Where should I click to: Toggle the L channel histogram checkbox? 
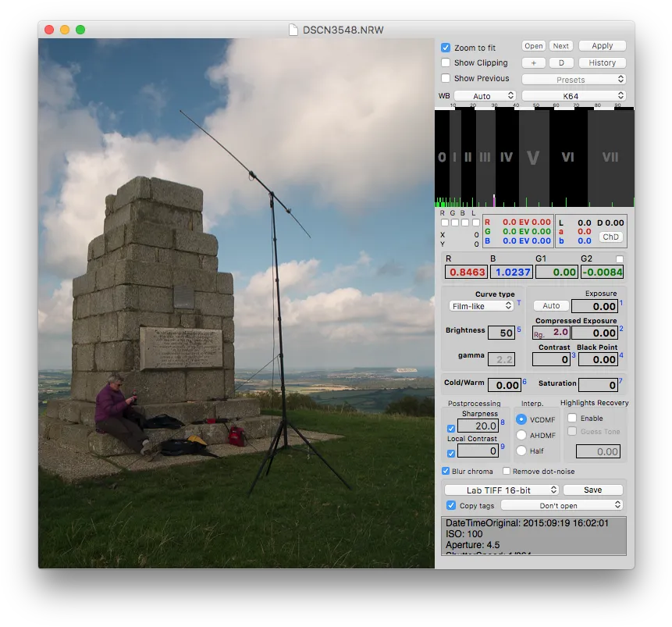click(476, 223)
